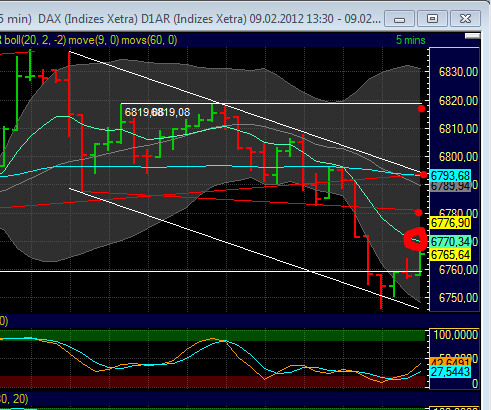Click the 6800,00 price axis label
The height and width of the screenshot is (410, 491).
point(458,156)
